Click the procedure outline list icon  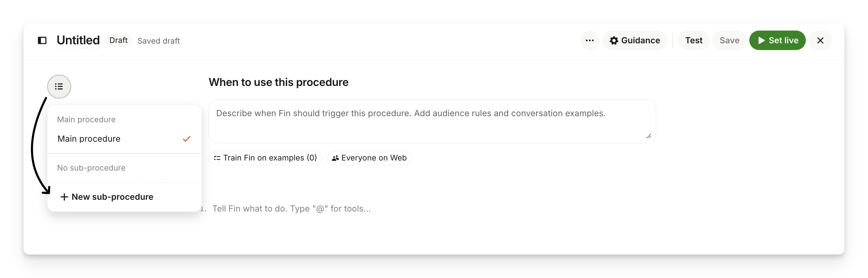pos(59,87)
